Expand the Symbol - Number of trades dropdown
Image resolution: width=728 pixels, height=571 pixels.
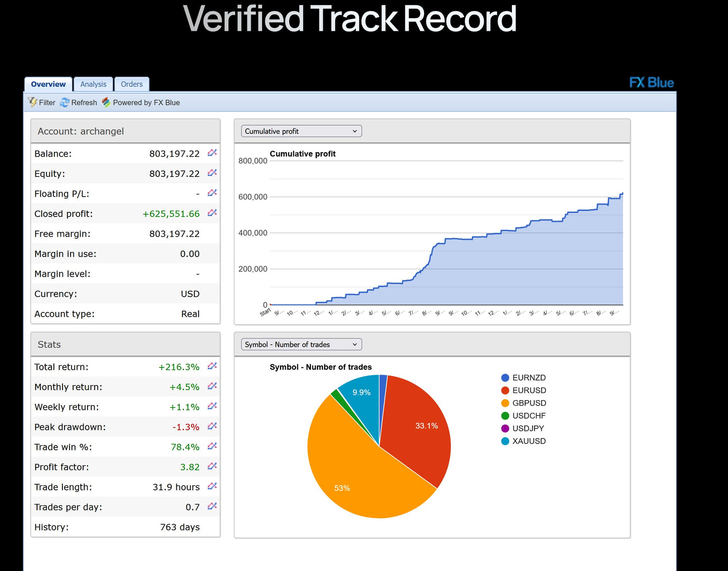[x=301, y=345]
